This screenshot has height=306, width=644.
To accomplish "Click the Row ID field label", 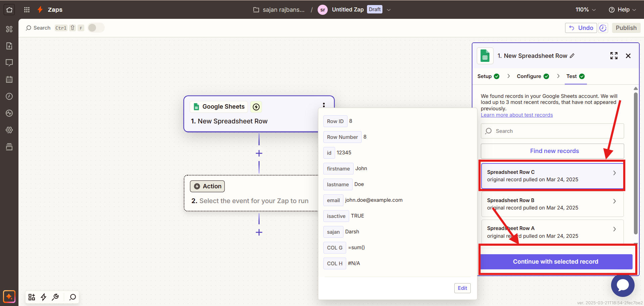I will [335, 121].
